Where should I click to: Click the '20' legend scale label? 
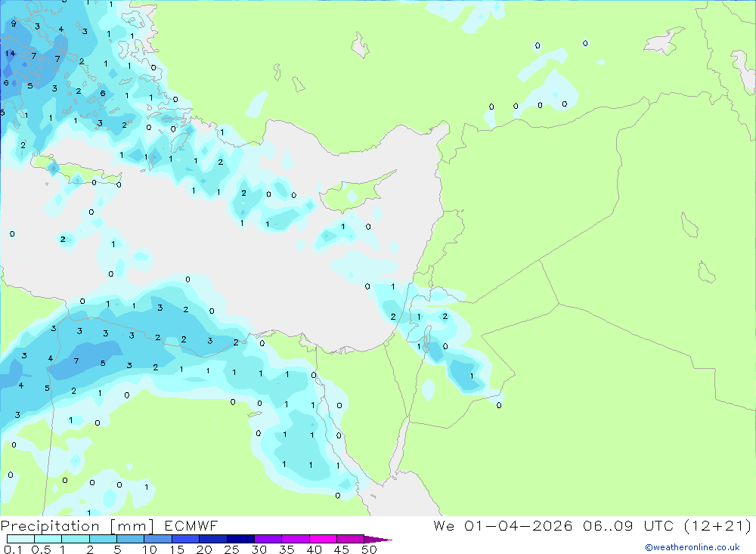204,549
